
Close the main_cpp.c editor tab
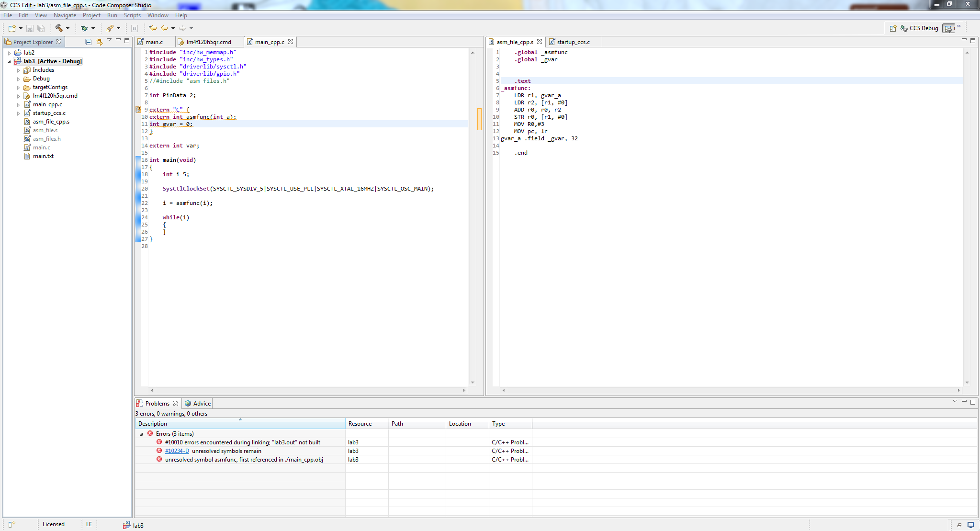click(291, 42)
